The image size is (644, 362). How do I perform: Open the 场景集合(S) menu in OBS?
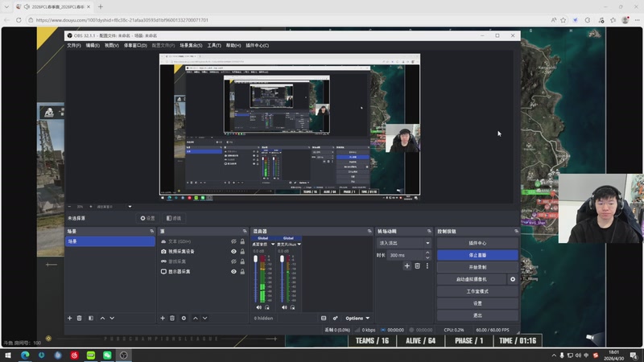point(191,45)
